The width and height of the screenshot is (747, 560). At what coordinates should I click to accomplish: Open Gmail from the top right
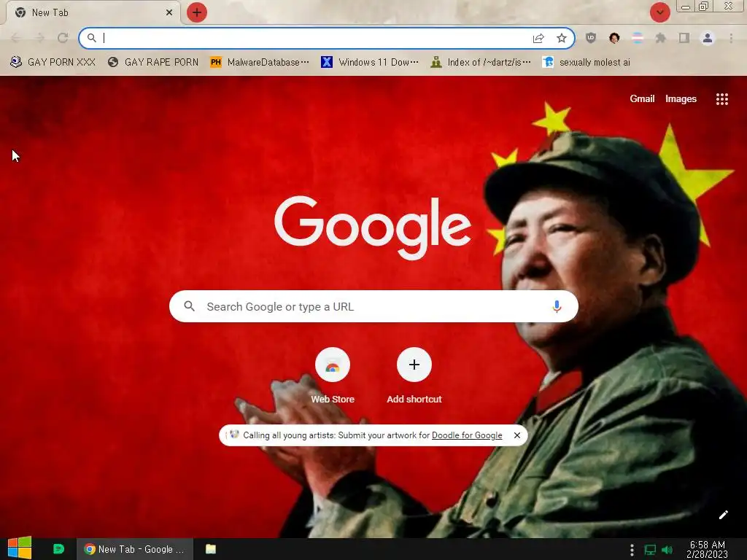point(642,98)
